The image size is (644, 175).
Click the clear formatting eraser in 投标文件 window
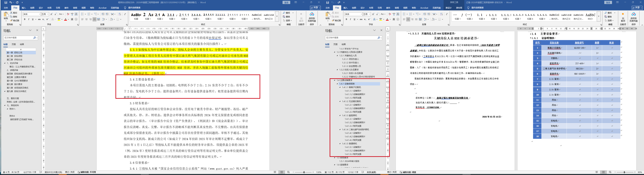[x=389, y=14]
